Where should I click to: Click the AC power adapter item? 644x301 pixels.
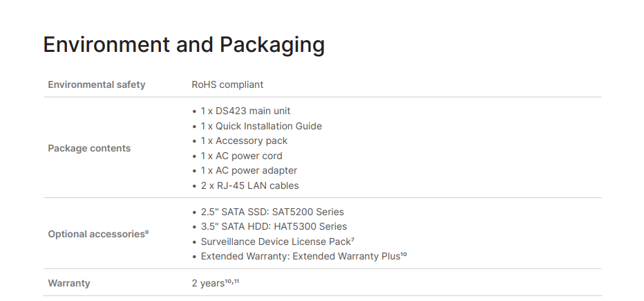[x=249, y=170]
